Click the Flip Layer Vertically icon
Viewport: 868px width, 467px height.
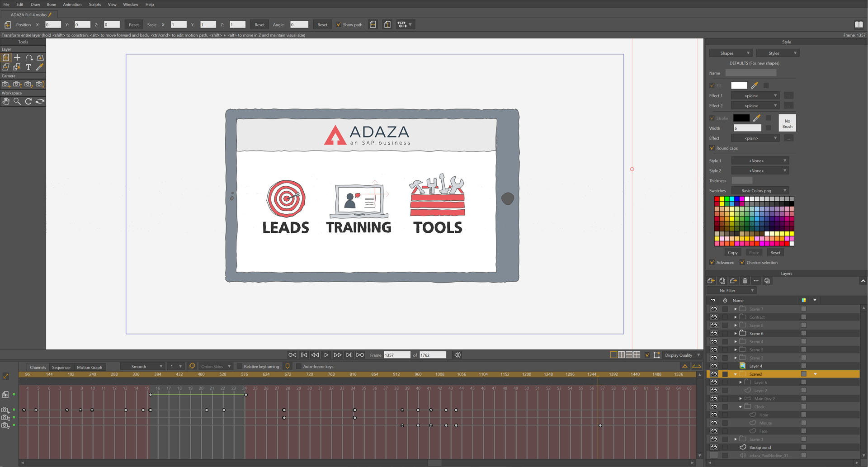click(387, 24)
